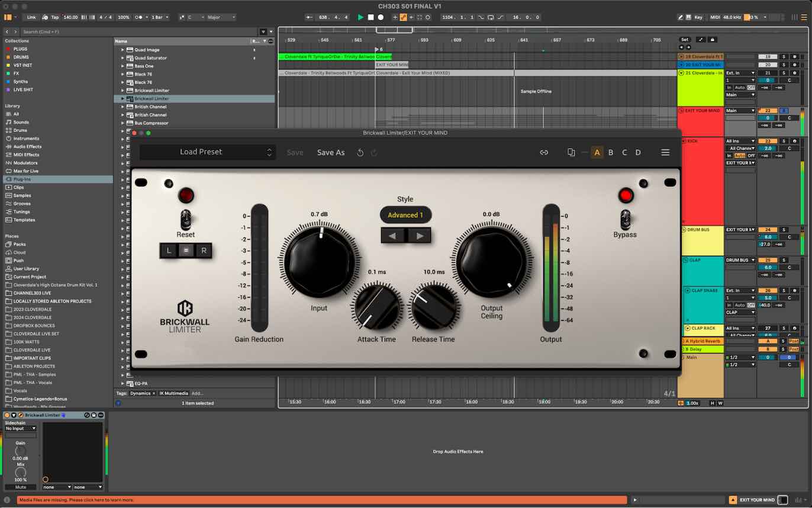Open the snapshot copy icon in the Brickwall Limiter
812x508 pixels.
point(571,152)
